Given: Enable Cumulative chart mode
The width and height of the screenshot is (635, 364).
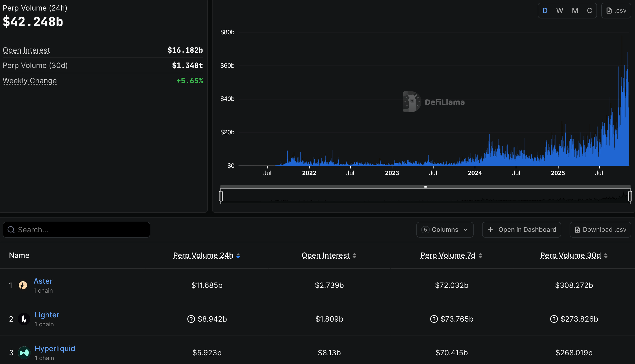Looking at the screenshot, I should (590, 11).
